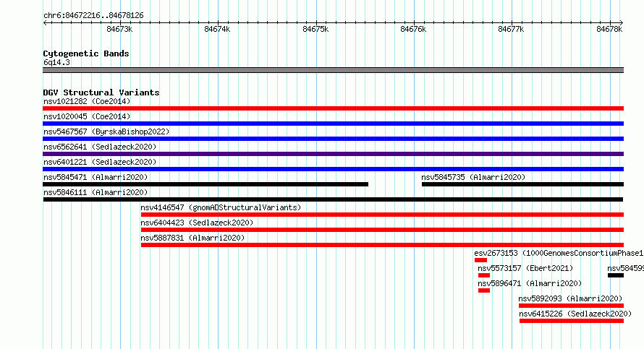644x349 pixels.
Task: Click the 84674k ruler tick label
Action: pyautogui.click(x=217, y=29)
